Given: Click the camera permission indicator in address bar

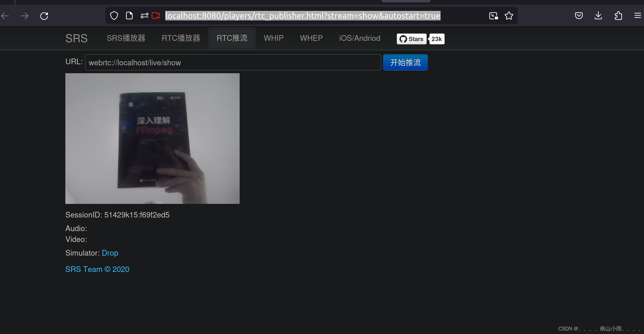Looking at the screenshot, I should (x=156, y=16).
